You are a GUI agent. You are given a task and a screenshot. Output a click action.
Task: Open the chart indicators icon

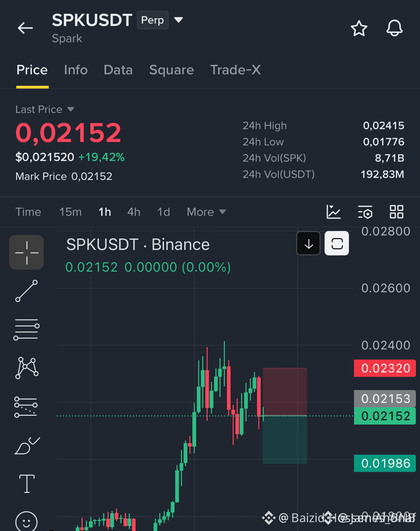[x=333, y=212]
